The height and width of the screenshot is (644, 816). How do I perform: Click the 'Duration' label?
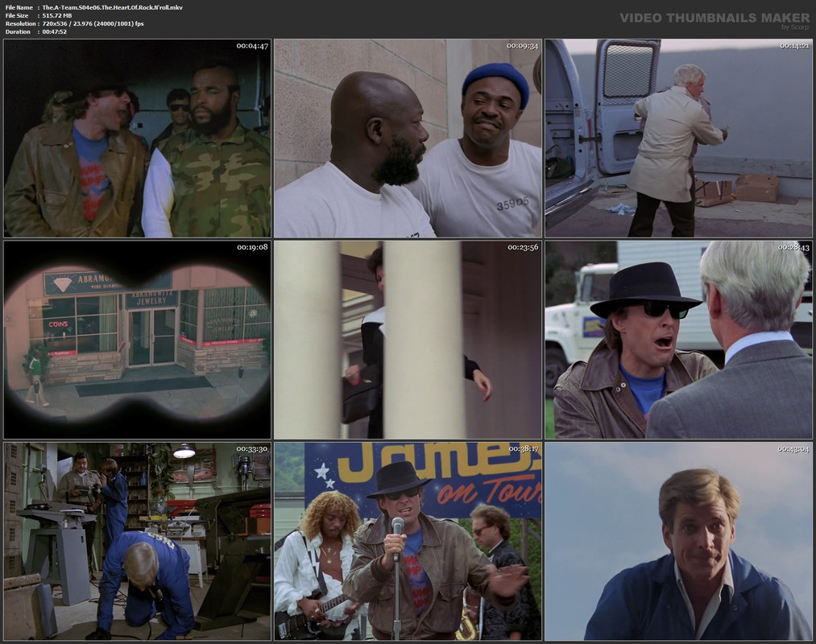pyautogui.click(x=18, y=31)
